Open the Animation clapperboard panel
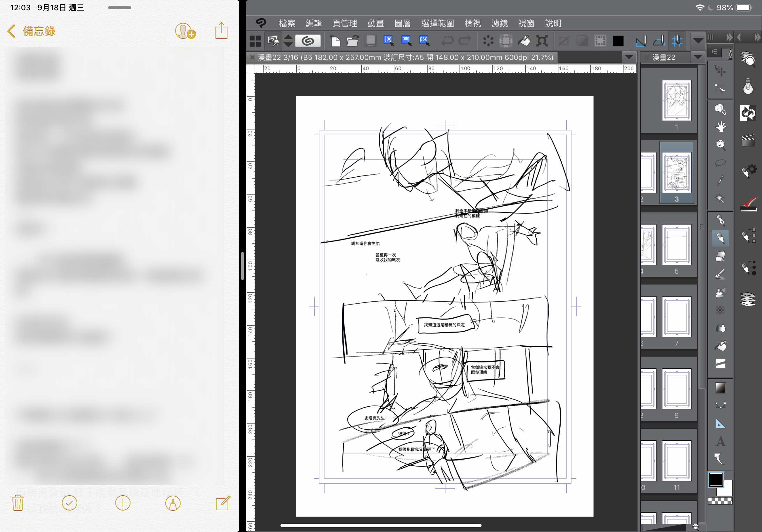 (x=748, y=140)
